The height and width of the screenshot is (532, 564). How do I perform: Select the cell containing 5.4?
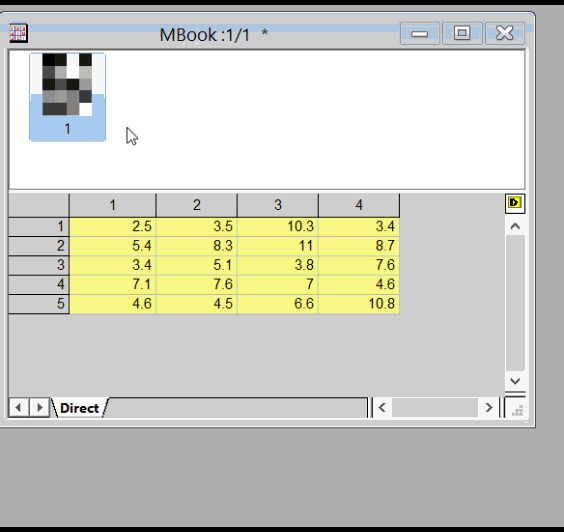[113, 246]
